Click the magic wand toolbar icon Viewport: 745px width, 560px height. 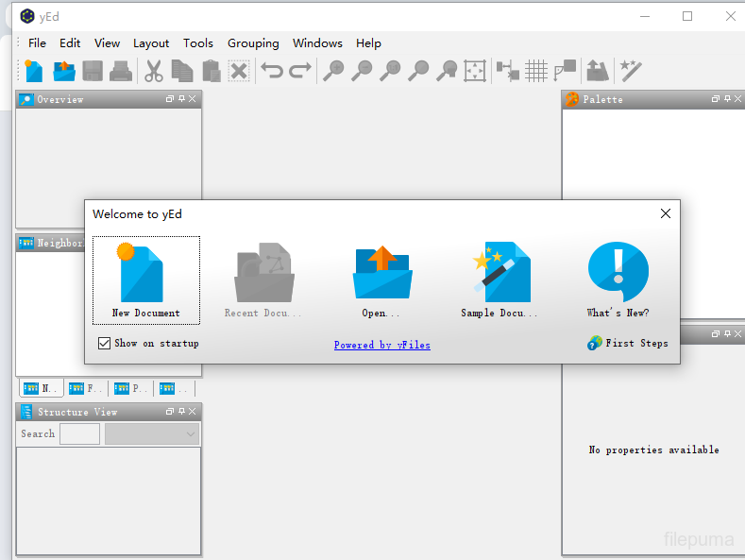pyautogui.click(x=631, y=71)
